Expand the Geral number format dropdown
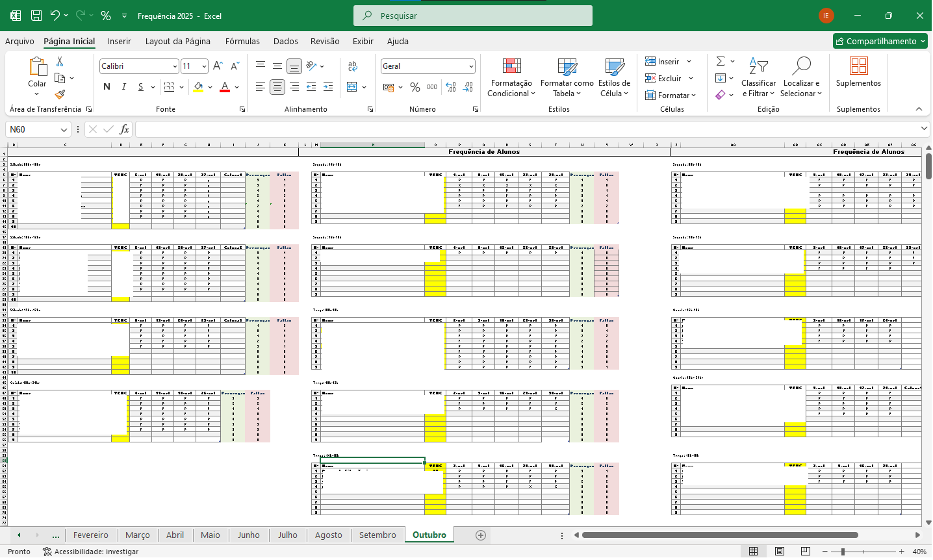 pos(471,66)
